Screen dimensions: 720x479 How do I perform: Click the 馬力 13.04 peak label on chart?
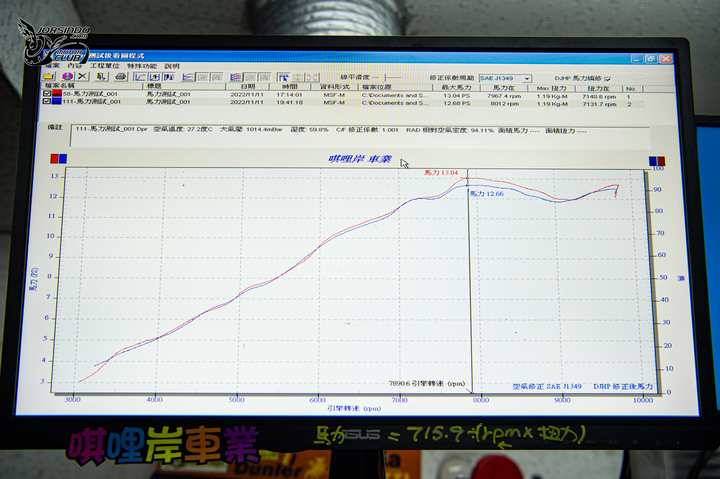point(441,173)
